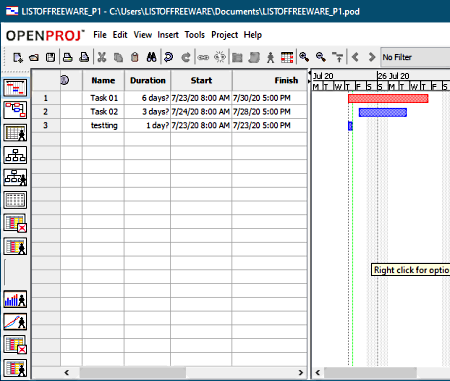Image resolution: width=450 pixels, height=381 pixels.
Task: Click the Gantt pane scrollbar left arrow
Action: click(318, 372)
